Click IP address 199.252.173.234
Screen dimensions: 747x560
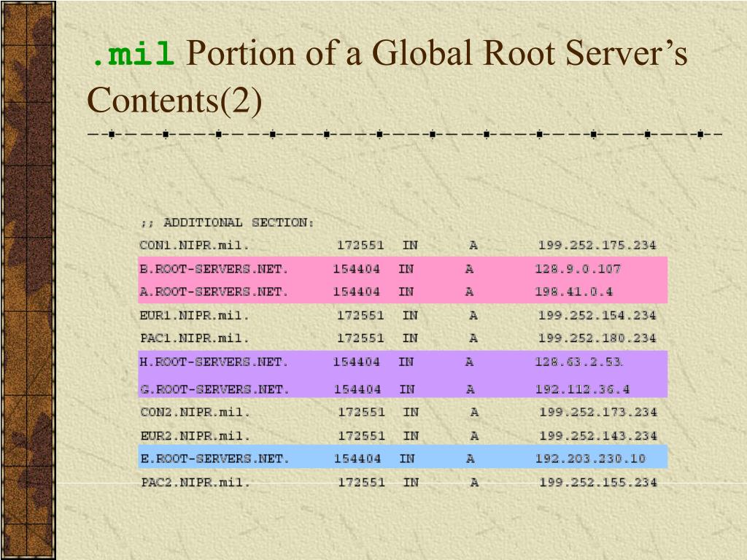click(598, 413)
